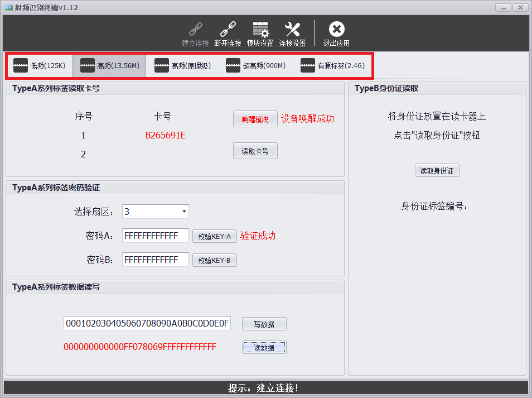Click the 密码A password input field

[x=155, y=236]
